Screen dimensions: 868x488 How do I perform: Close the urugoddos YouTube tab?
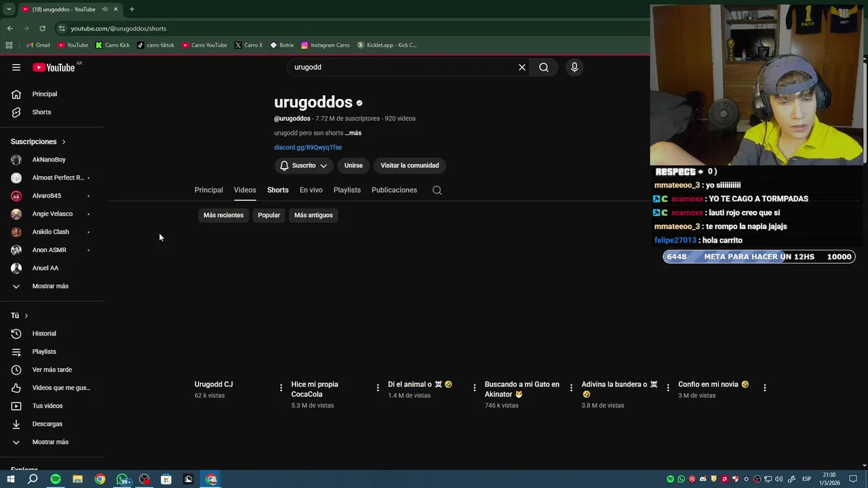[115, 9]
